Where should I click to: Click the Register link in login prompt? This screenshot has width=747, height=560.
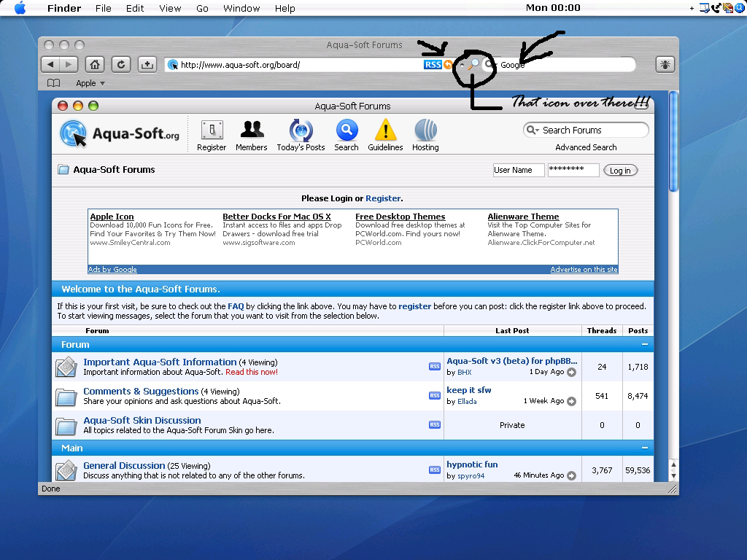[x=383, y=198]
